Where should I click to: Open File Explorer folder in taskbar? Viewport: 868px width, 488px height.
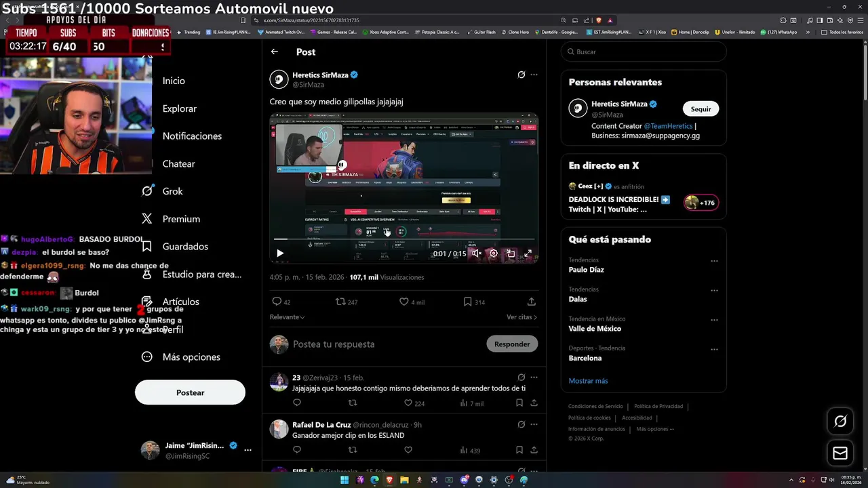pyautogui.click(x=404, y=480)
